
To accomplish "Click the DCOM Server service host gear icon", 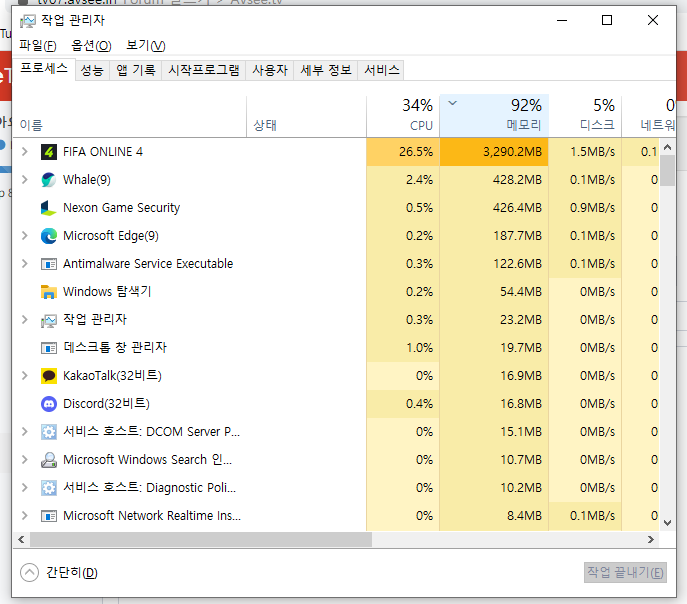I will click(49, 432).
